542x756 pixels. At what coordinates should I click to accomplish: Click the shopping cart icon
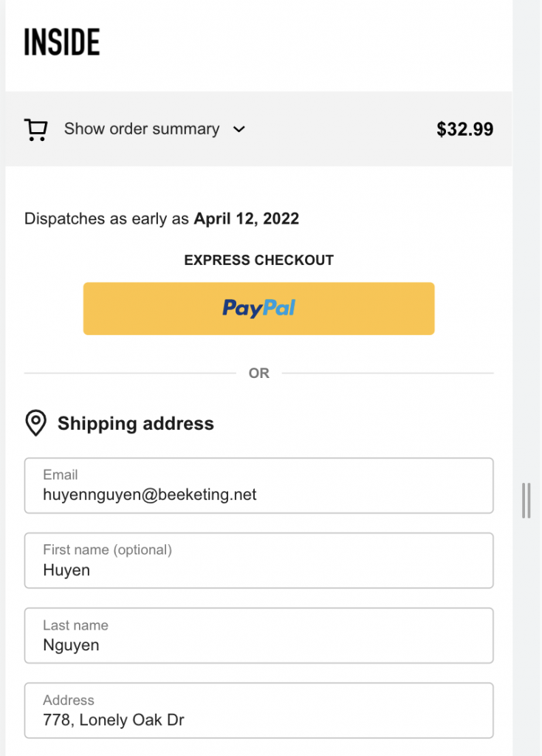pos(35,130)
